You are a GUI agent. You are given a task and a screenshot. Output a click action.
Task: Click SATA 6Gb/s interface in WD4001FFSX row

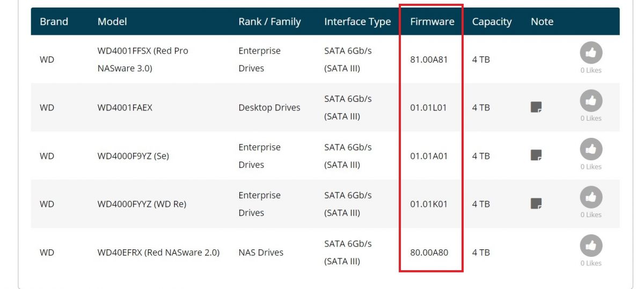pyautogui.click(x=348, y=60)
